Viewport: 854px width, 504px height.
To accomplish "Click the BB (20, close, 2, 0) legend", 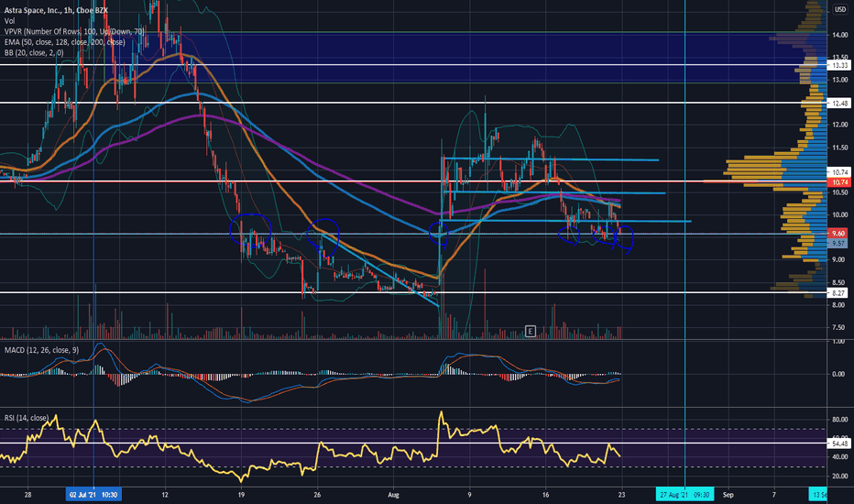I will [34, 53].
